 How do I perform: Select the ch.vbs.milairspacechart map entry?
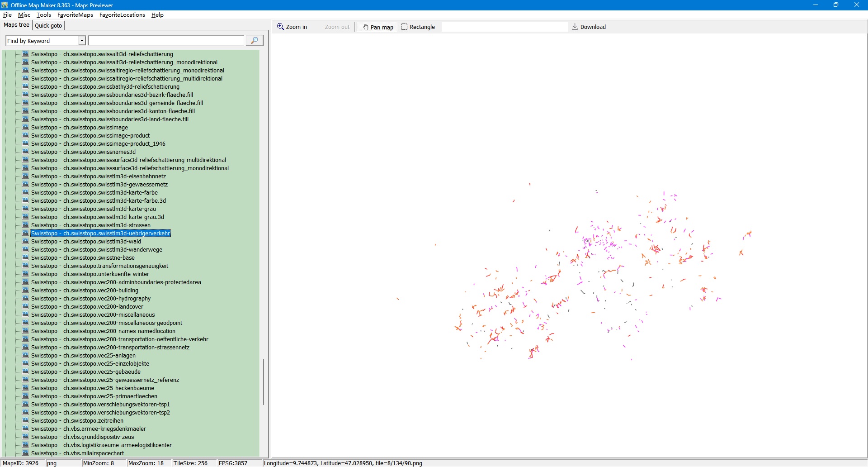[77, 453]
